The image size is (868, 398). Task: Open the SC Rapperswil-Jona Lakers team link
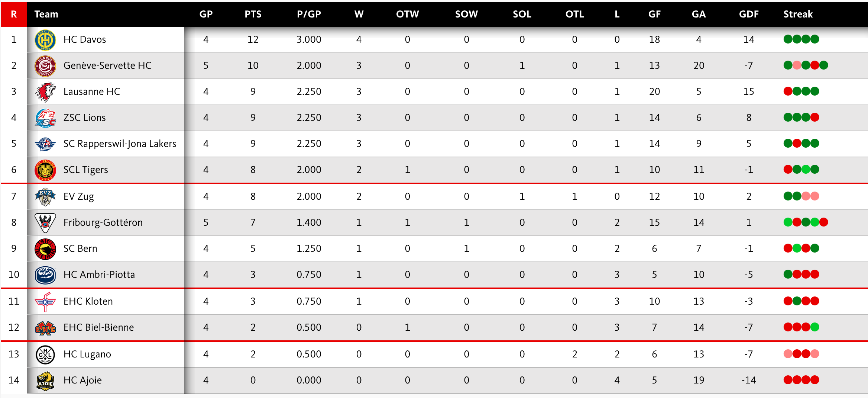click(120, 144)
